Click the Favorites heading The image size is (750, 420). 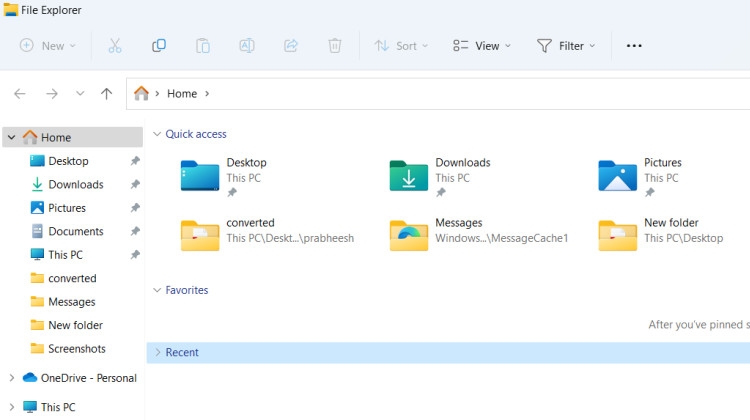pos(187,290)
